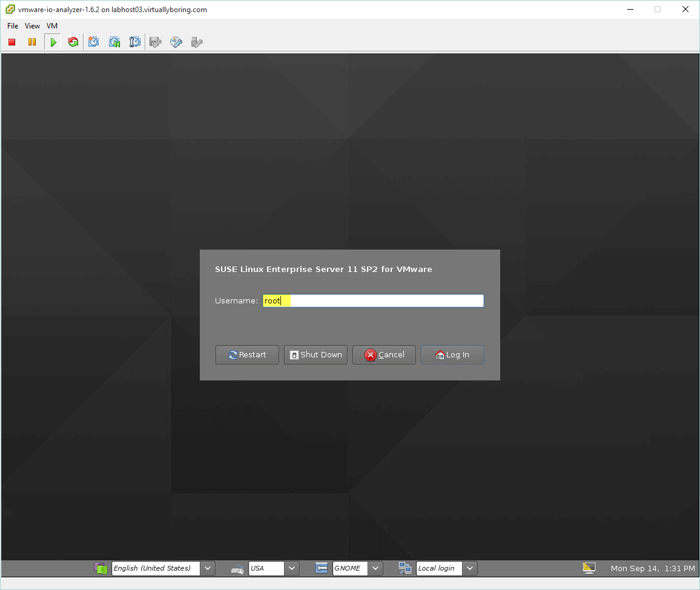Connect CD/DVD device toolbar icon
700x590 pixels.
pos(176,42)
